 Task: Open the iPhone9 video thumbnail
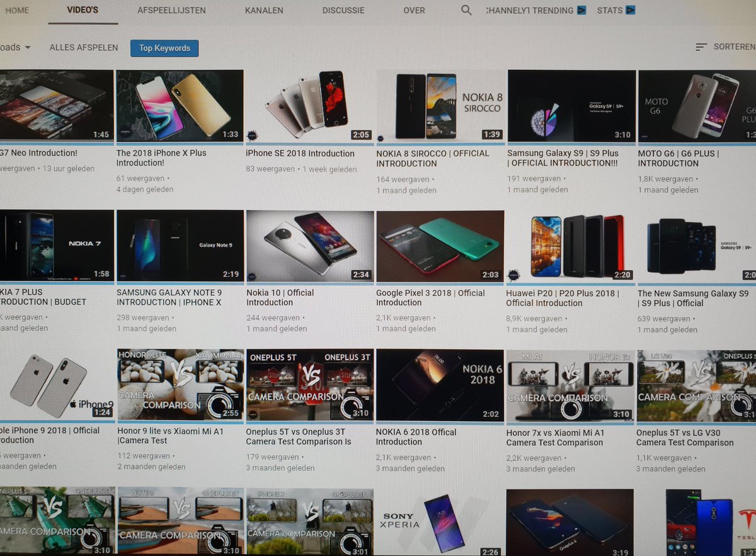pos(57,385)
